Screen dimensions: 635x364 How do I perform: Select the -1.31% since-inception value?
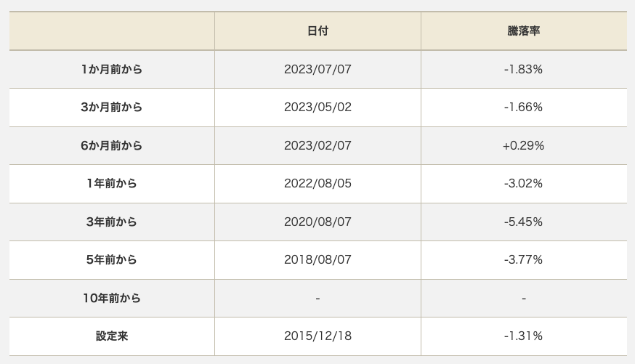[523, 336]
